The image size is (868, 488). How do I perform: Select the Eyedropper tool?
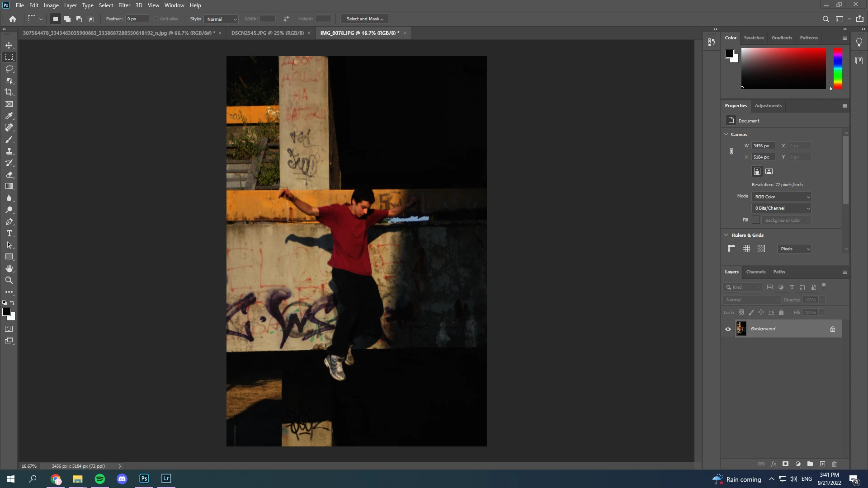(x=9, y=116)
